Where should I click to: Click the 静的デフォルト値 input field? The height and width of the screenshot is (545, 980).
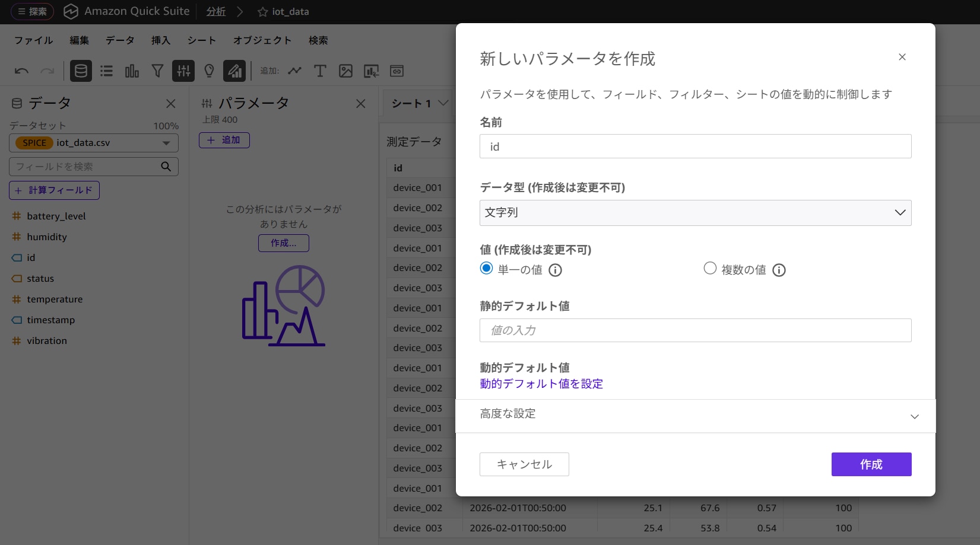695,330
